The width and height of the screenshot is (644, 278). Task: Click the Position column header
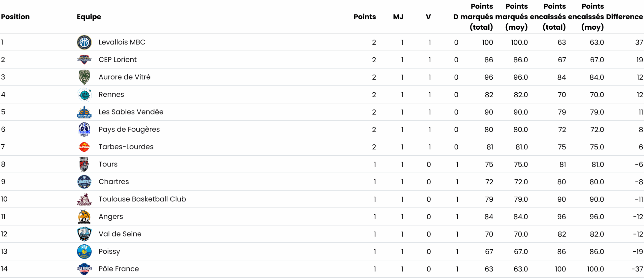pos(15,17)
